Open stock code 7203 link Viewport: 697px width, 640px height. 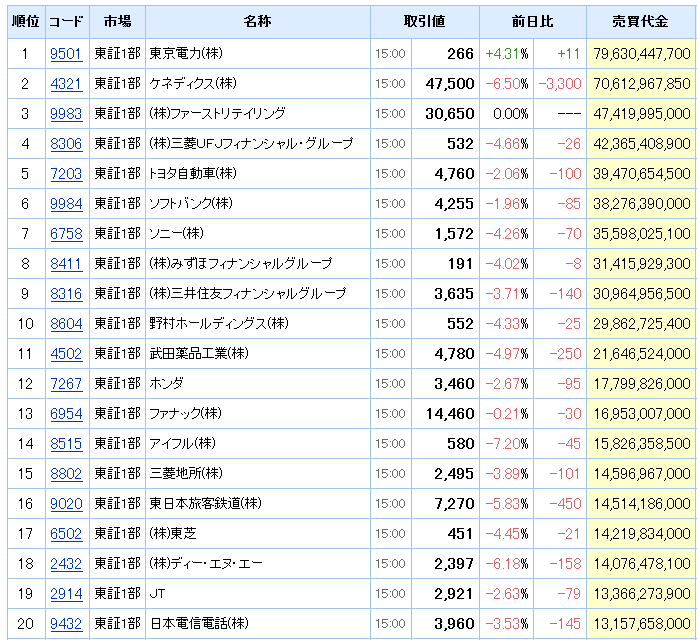pos(66,174)
